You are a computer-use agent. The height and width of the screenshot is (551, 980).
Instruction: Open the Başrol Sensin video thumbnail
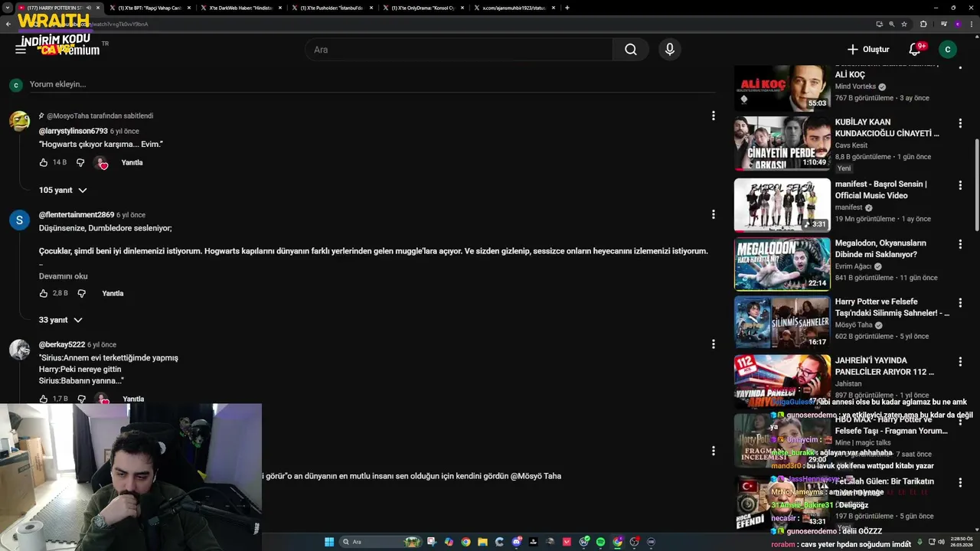pos(782,205)
